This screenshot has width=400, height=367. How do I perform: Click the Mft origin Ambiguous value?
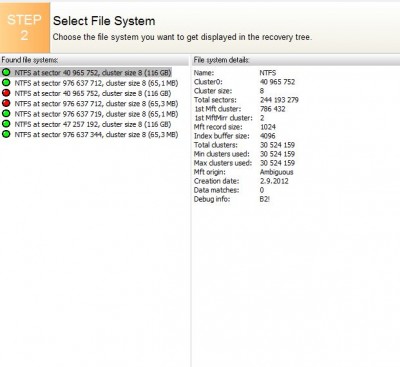point(276,172)
